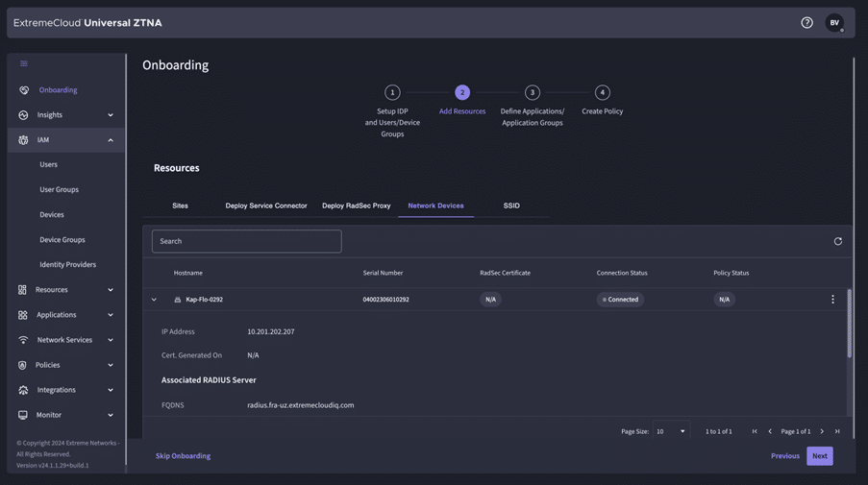Open Identity Providers in the sidebar
This screenshot has width=868, height=485.
[x=67, y=265]
